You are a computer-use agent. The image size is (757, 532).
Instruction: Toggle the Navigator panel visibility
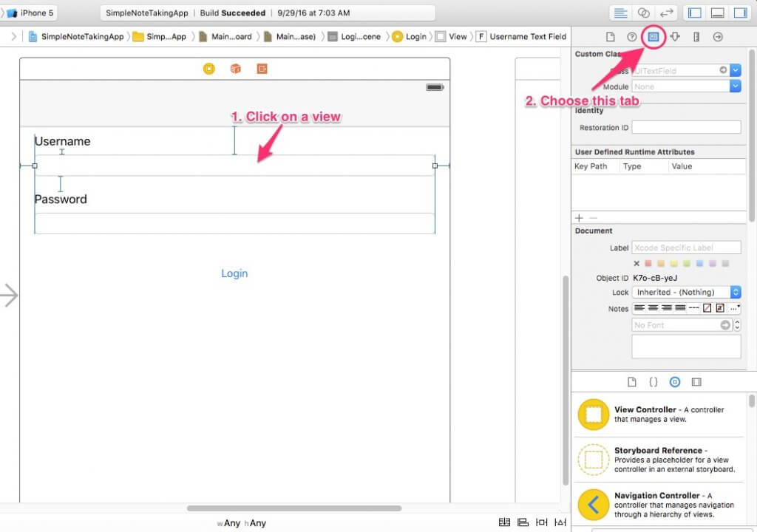(x=695, y=13)
